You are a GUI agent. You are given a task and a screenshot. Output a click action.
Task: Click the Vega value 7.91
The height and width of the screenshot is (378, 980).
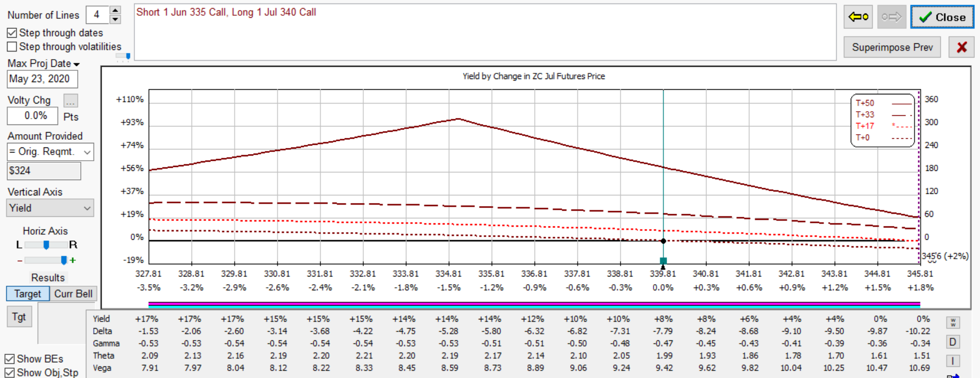(150, 368)
